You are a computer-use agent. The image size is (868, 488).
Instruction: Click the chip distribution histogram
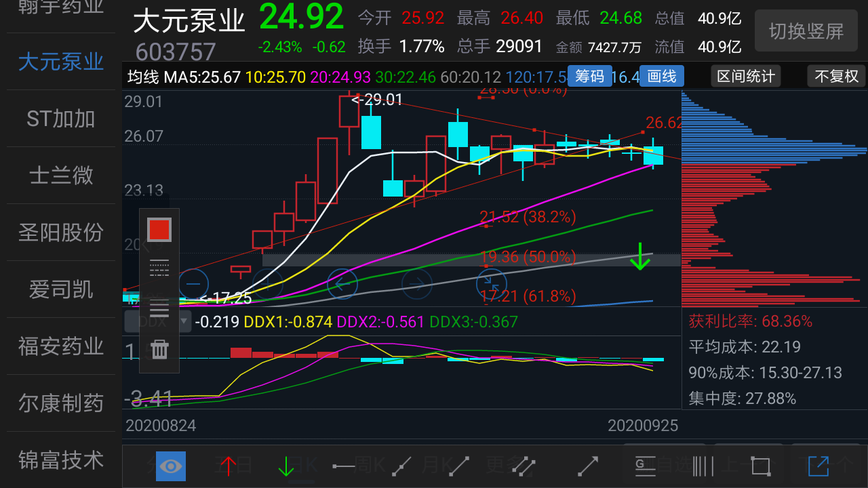click(x=774, y=198)
